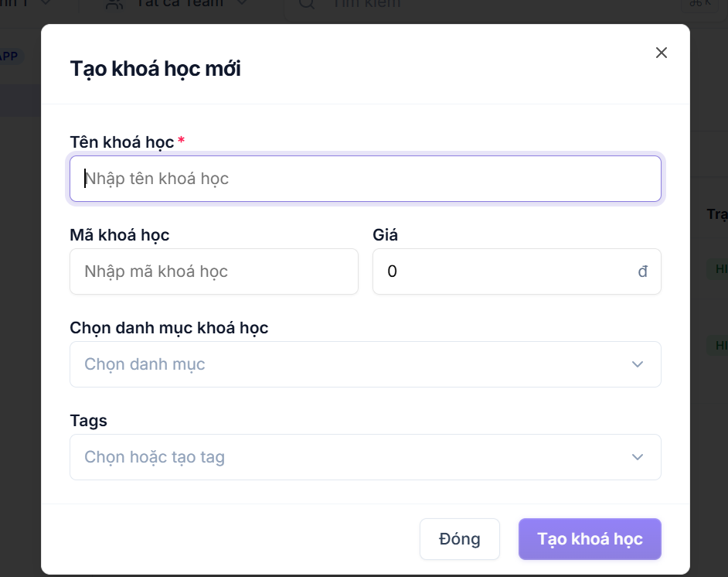Click the Nhập mã khoá học input

(214, 271)
